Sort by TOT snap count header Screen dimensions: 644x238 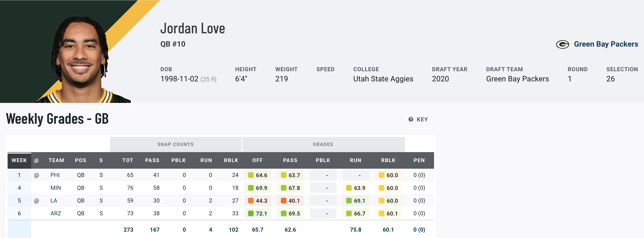coord(127,160)
